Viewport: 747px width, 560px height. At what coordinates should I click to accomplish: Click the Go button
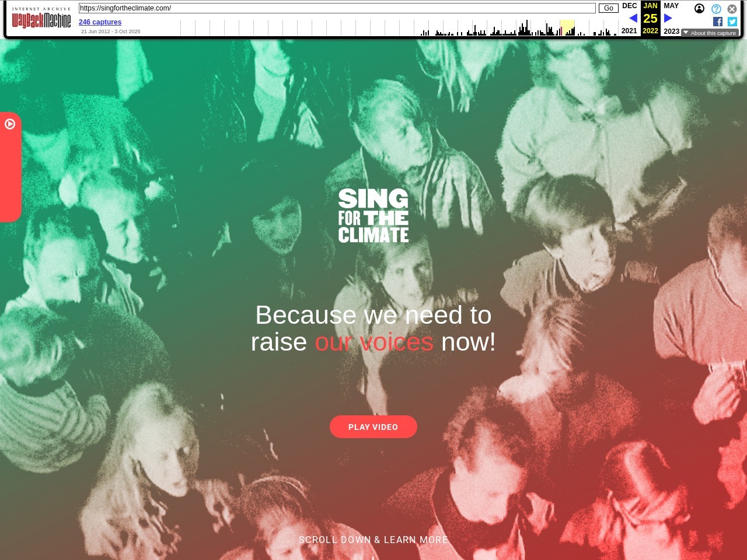click(x=609, y=8)
